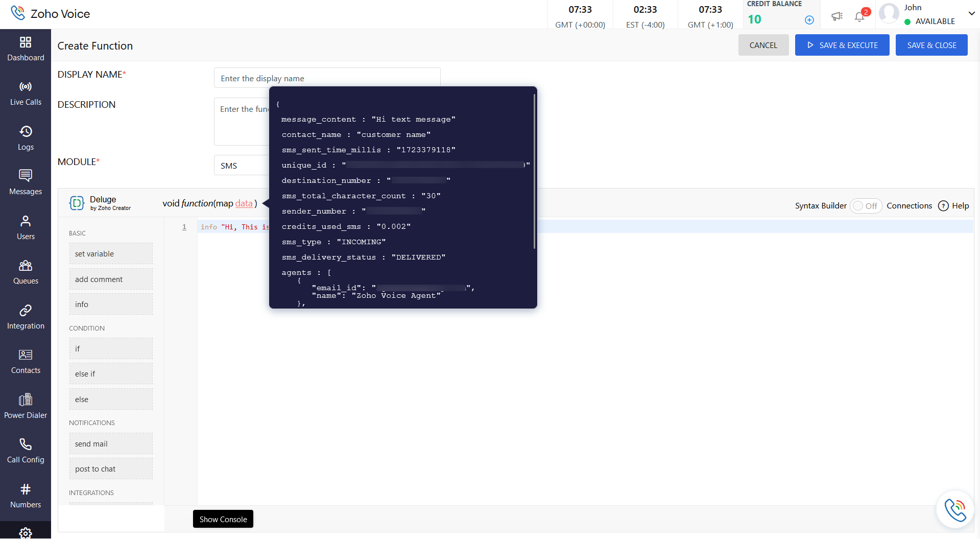
Task: Click the credit balance value 10
Action: pos(754,19)
